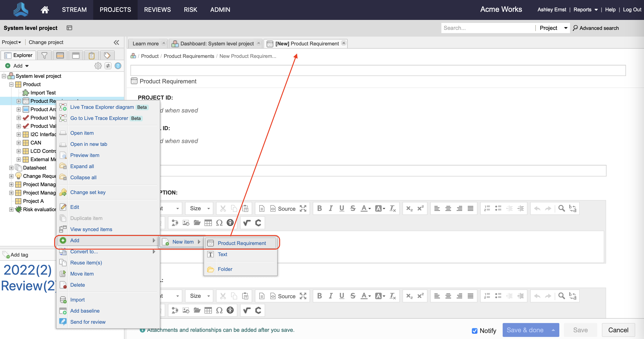Click the Cancel button

coord(618,330)
